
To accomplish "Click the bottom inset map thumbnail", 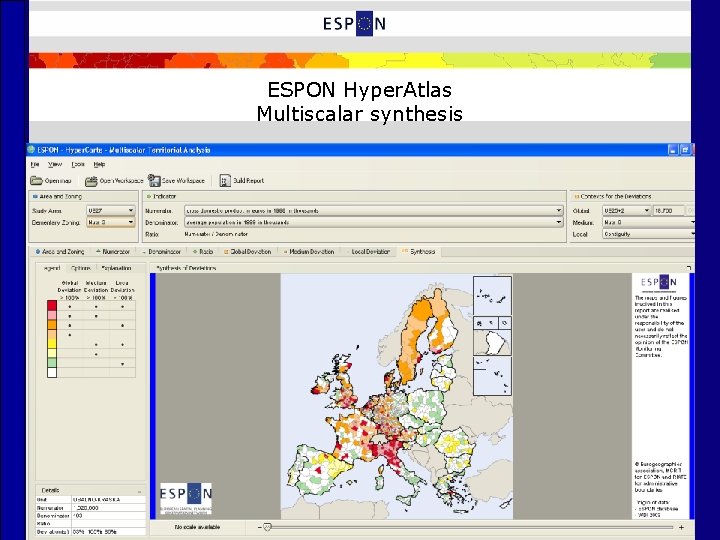I will pyautogui.click(x=492, y=376).
